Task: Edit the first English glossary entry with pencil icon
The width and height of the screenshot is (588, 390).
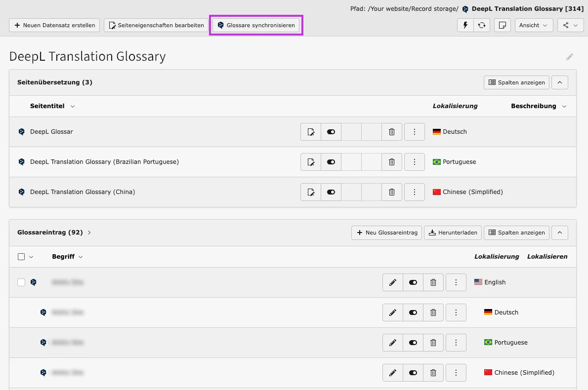Action: [x=392, y=282]
